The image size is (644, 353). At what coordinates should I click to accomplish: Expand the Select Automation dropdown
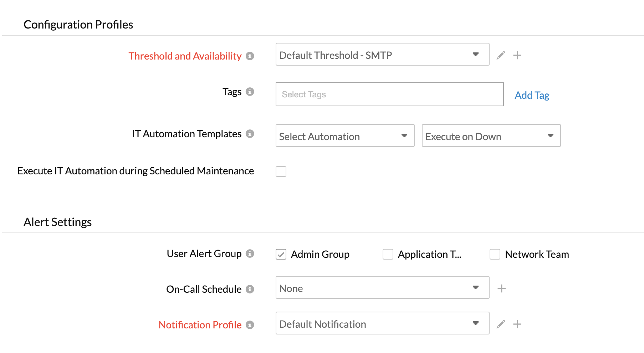pos(345,136)
